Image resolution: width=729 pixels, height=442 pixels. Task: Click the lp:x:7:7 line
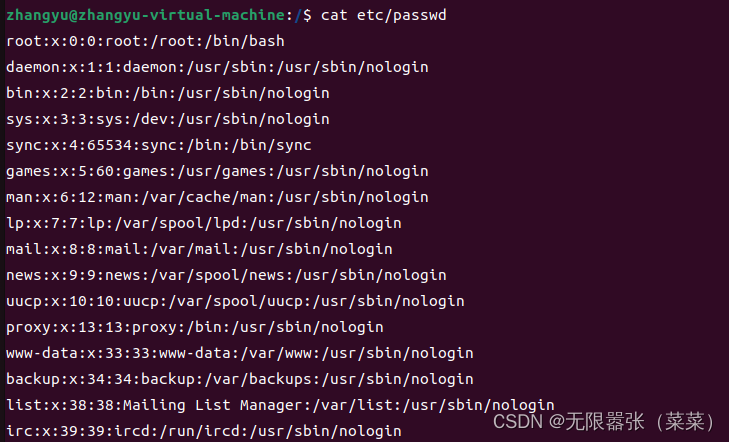point(204,224)
